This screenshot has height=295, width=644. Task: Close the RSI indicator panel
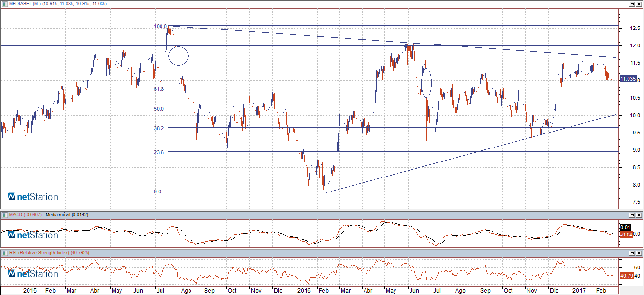click(x=639, y=253)
